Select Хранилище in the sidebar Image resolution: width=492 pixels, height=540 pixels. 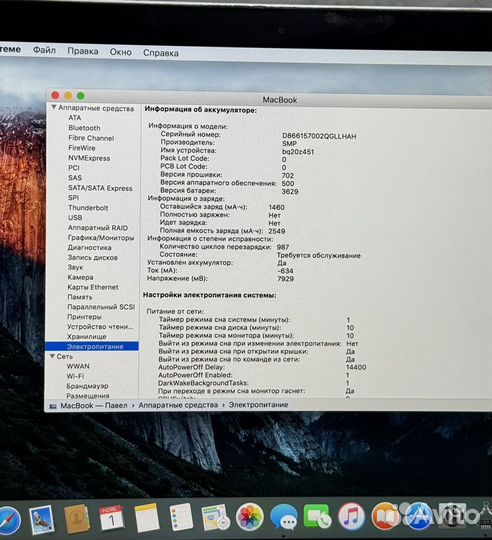point(87,336)
